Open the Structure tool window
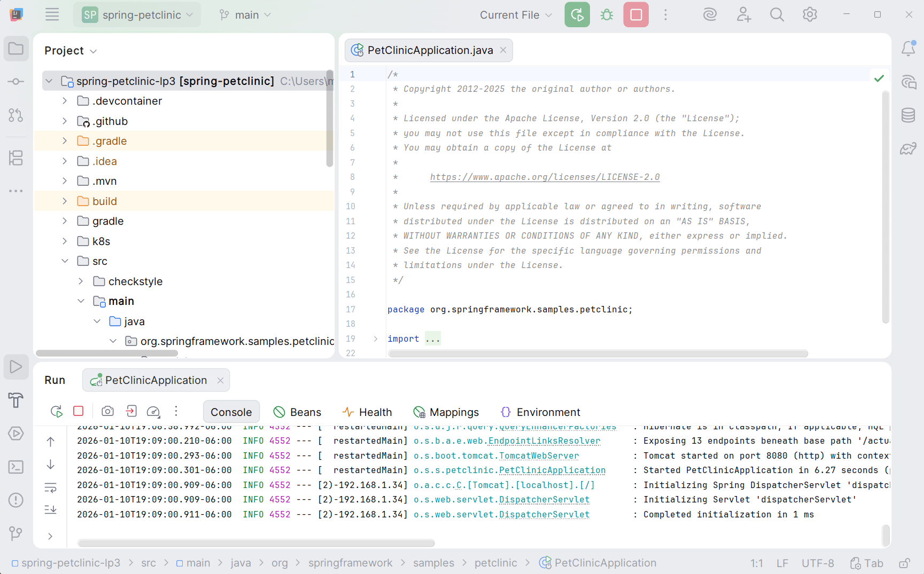 click(x=16, y=158)
